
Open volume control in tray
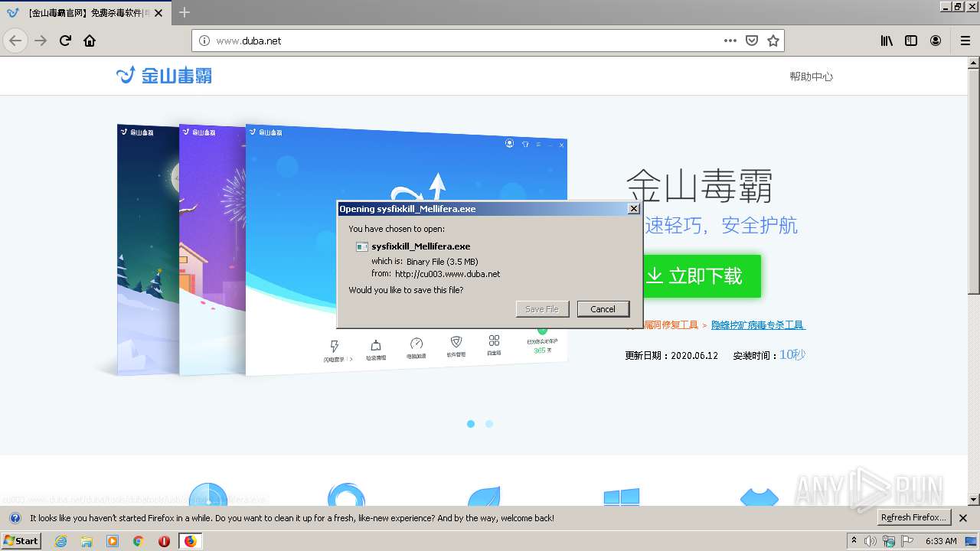tap(871, 541)
